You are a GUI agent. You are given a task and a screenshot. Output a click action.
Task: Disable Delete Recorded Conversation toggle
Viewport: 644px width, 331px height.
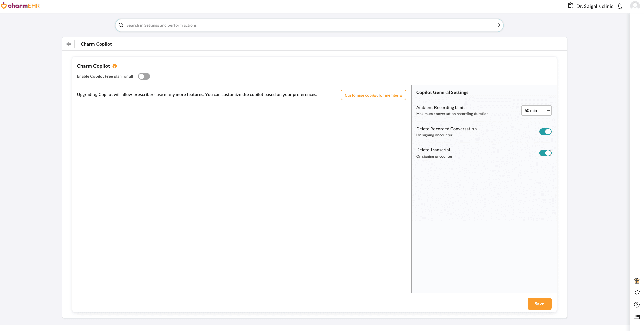coord(545,132)
